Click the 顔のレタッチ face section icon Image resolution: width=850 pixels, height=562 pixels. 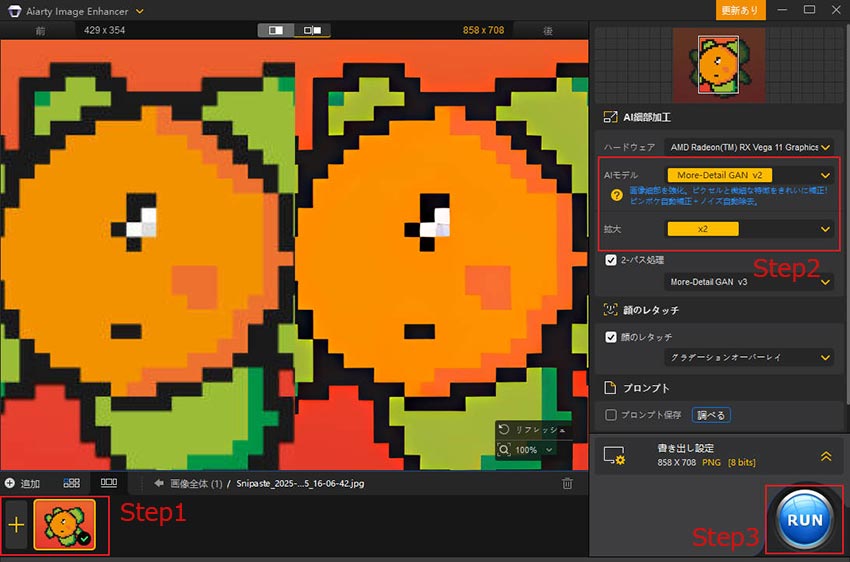610,310
